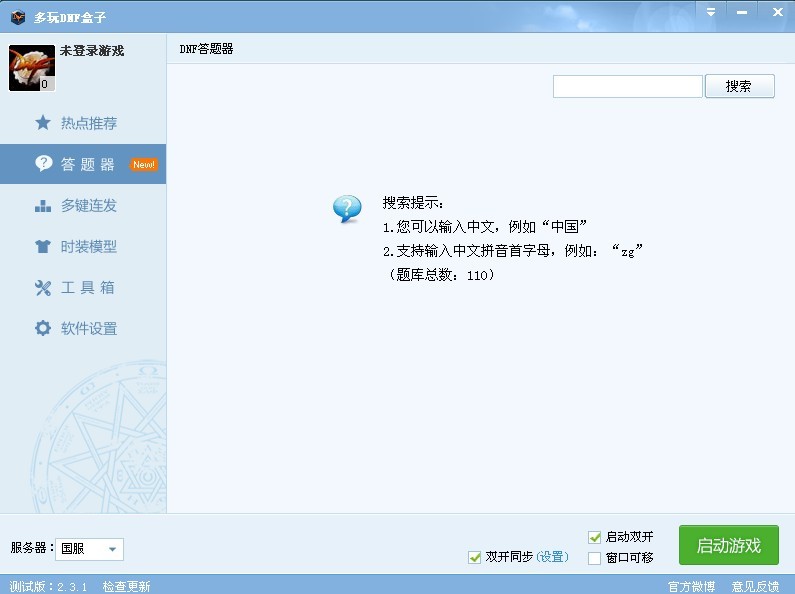The width and height of the screenshot is (795, 594).
Task: Toggle the 双开同步 checkbox
Action: (x=475, y=557)
